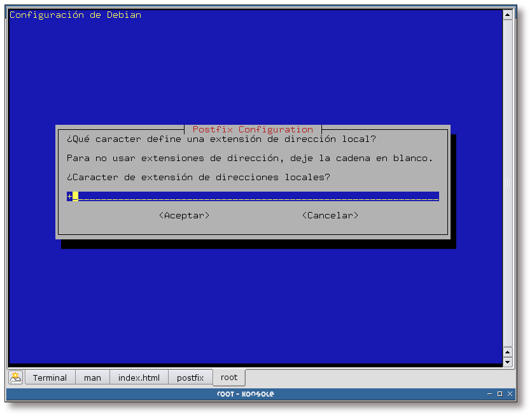
Task: Click the new session icon beside the tabs
Action: 16,378
